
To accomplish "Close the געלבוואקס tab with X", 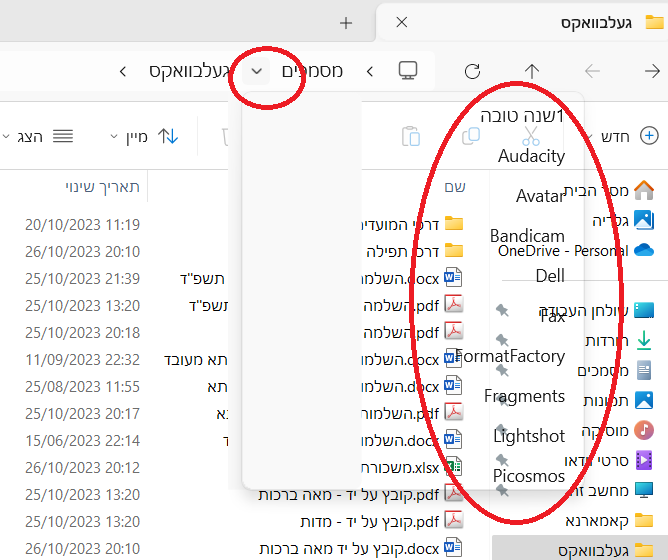I will [x=402, y=22].
